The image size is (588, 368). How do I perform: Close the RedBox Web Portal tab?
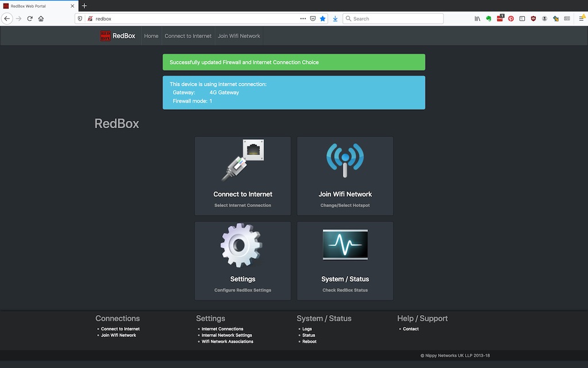tap(72, 6)
